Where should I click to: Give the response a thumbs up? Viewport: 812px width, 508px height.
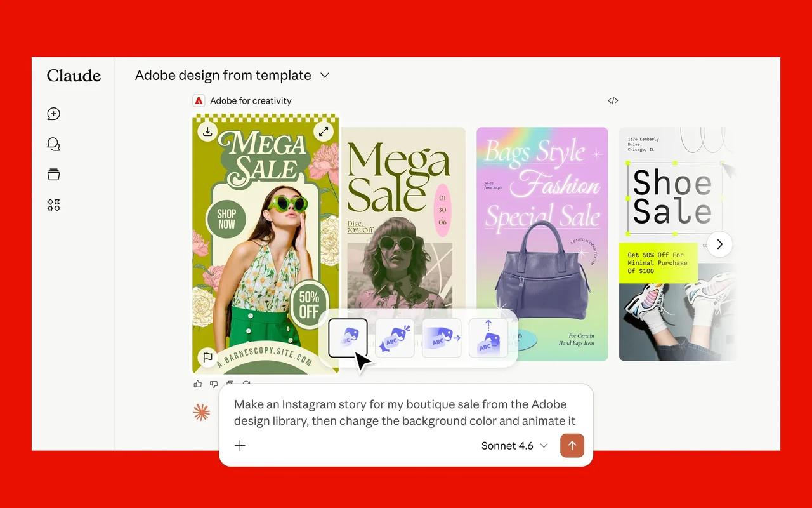click(198, 384)
